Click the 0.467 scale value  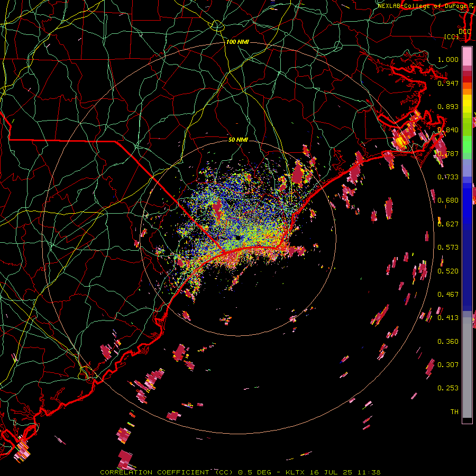[x=448, y=295]
